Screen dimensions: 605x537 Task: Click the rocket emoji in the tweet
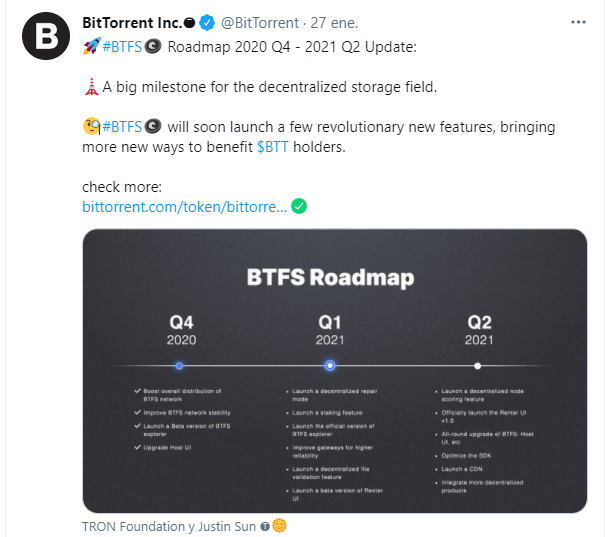91,47
